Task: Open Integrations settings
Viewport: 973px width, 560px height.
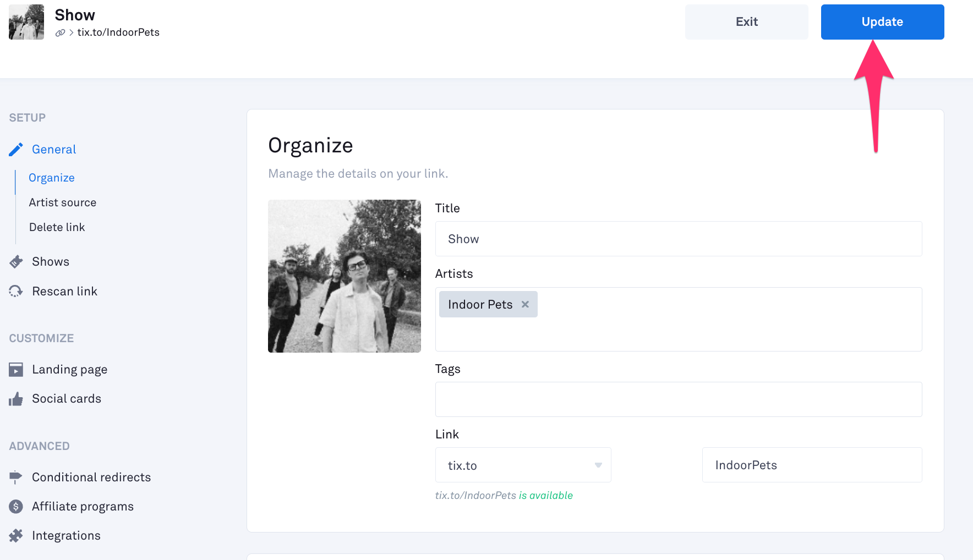Action: 66,536
